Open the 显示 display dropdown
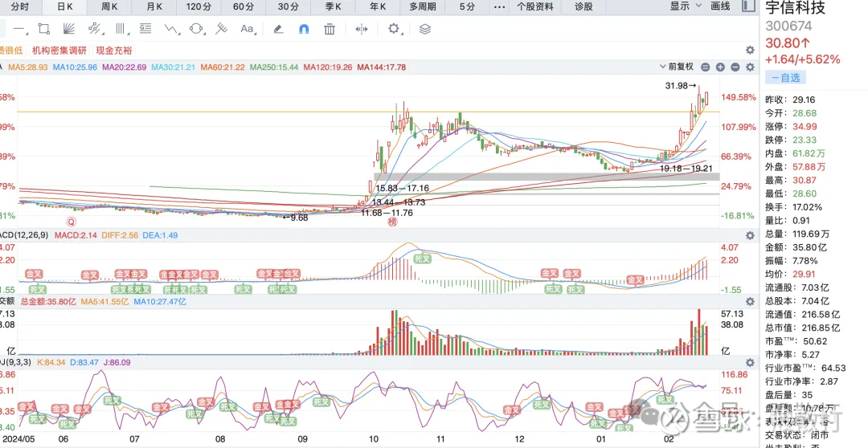Image resolution: width=868 pixels, height=448 pixels. pos(684,6)
